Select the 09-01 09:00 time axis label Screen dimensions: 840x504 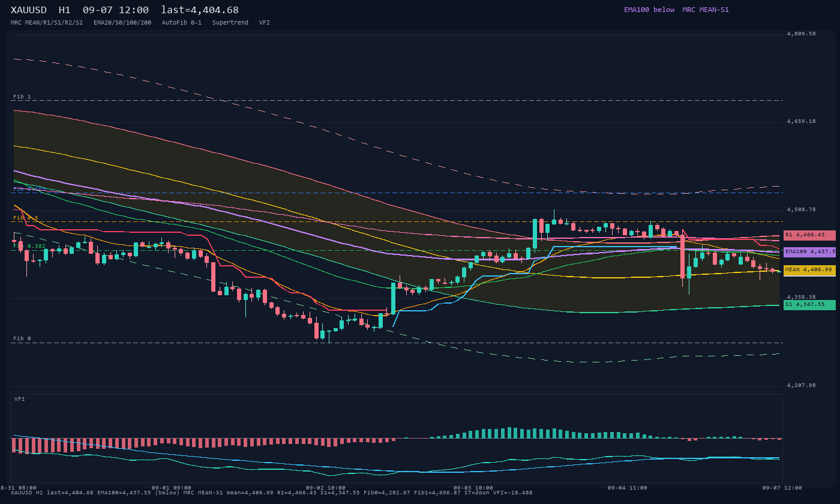172,488
